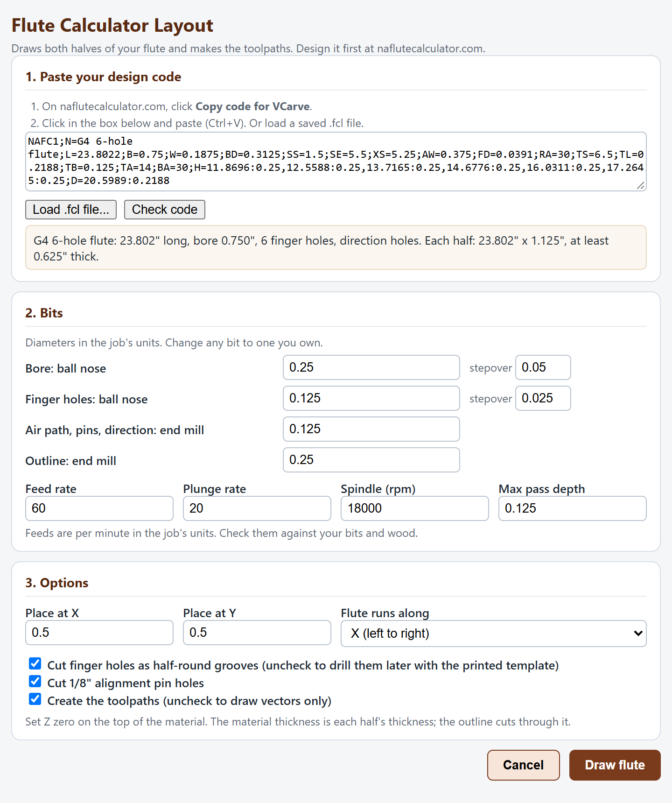Click in the design code text area
Image resolution: width=672 pixels, height=803 pixels.
coord(336,162)
